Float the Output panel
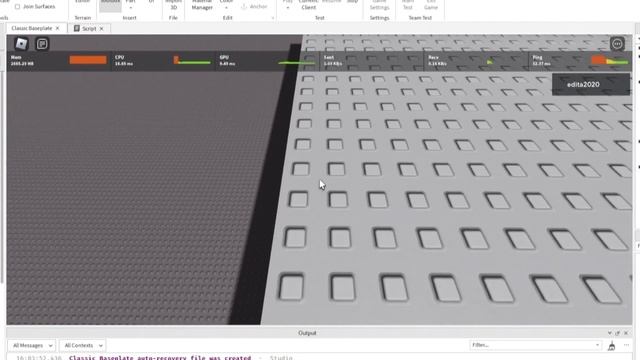Viewport: 640px width, 360px height. [x=618, y=333]
